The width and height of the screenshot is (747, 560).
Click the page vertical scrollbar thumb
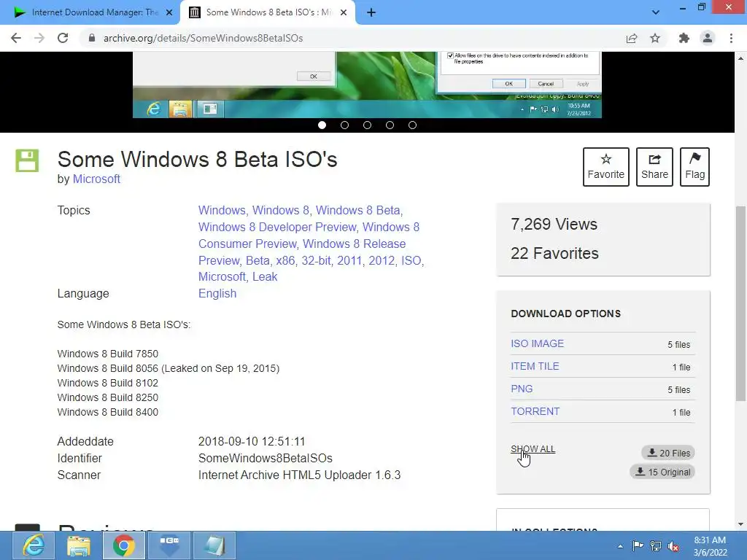740,303
